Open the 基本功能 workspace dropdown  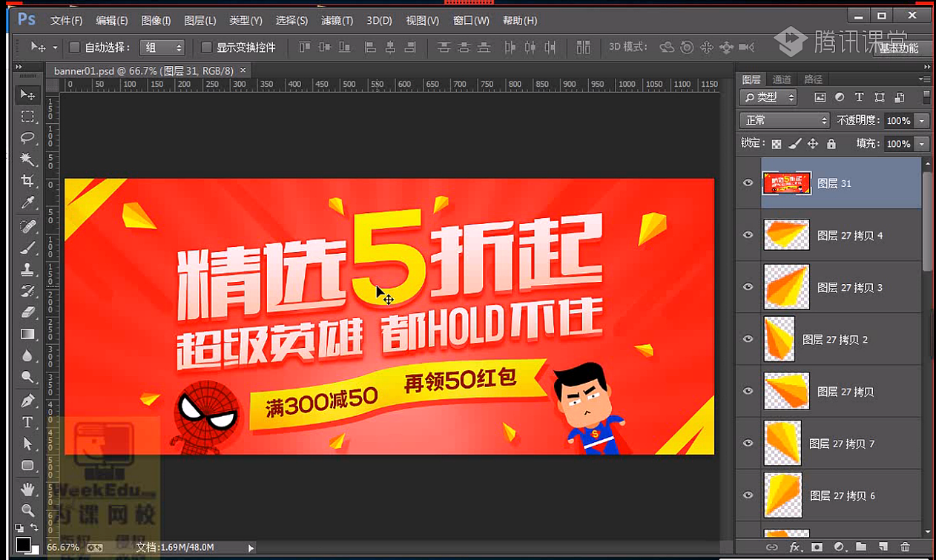click(900, 48)
